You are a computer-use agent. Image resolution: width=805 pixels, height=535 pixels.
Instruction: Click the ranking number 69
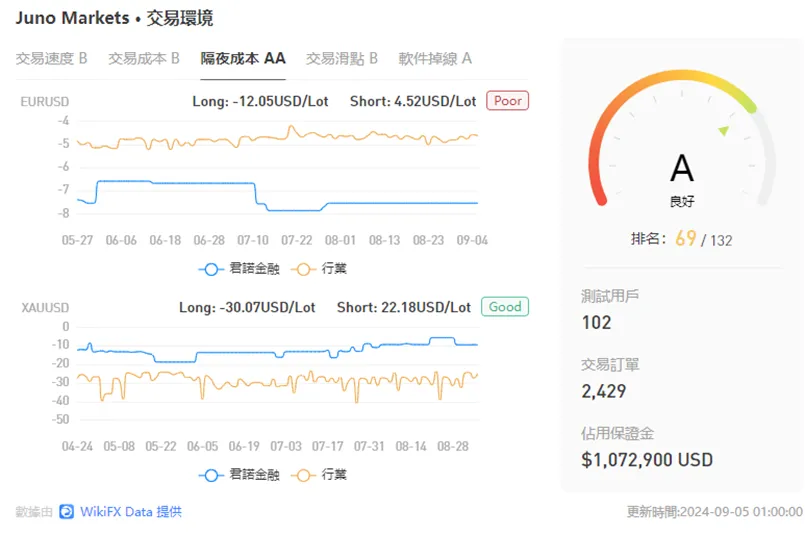(x=685, y=238)
